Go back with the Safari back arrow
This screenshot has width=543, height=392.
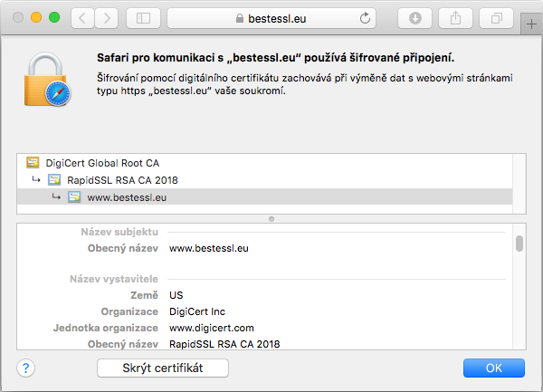[82, 18]
